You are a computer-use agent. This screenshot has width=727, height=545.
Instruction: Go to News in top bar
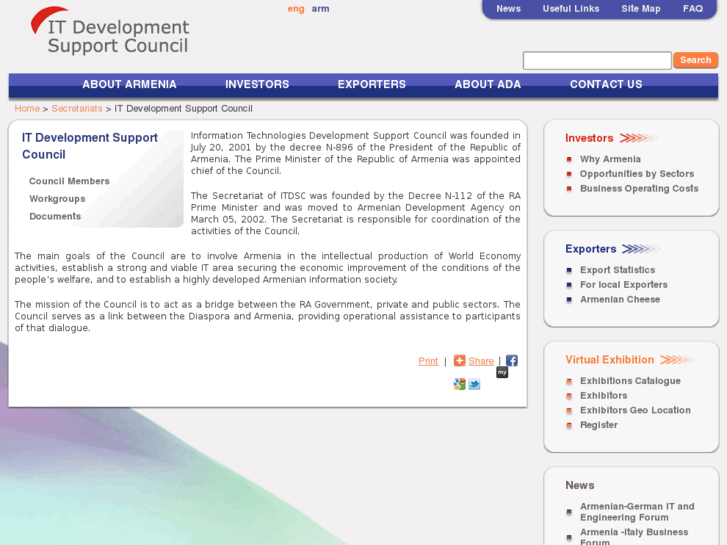click(509, 9)
